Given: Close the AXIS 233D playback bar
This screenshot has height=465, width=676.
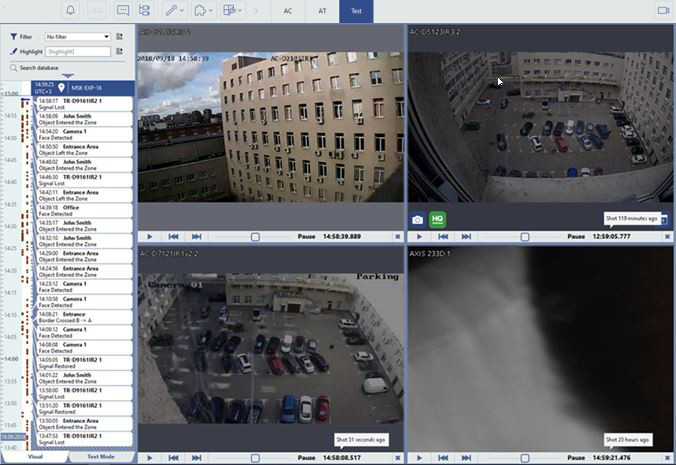Looking at the screenshot, I should click(666, 457).
